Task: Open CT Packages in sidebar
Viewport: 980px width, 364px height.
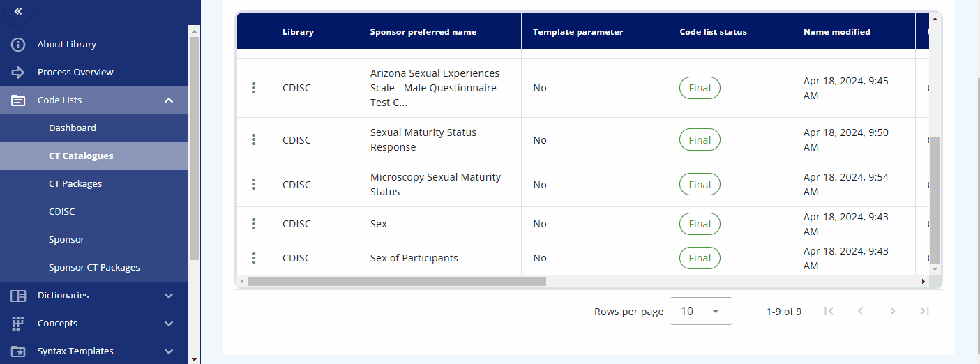Action: [75, 184]
